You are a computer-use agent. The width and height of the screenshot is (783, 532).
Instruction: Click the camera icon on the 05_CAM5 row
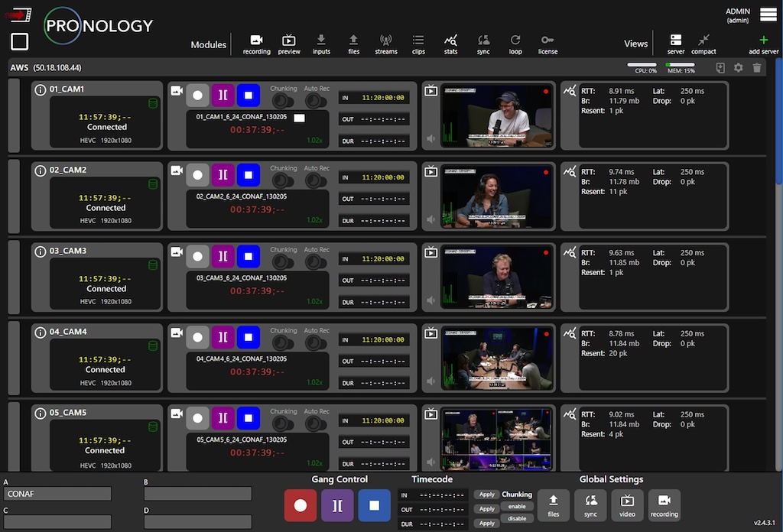(x=177, y=414)
